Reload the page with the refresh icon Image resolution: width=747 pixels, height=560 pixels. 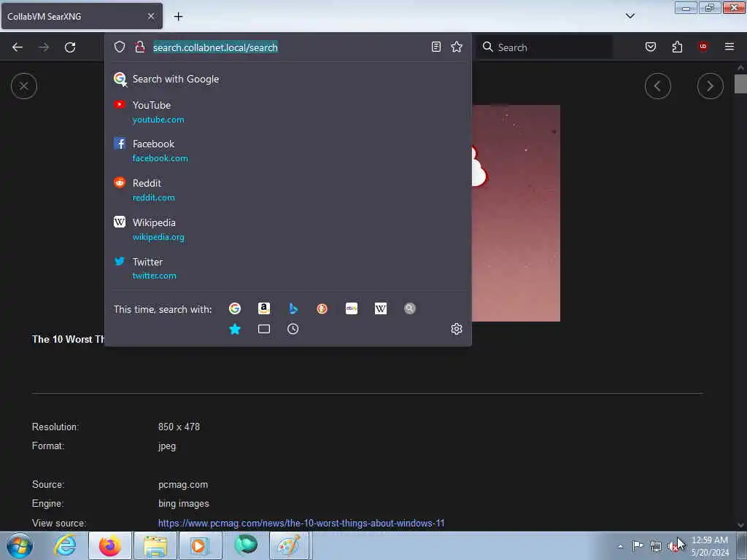click(70, 47)
